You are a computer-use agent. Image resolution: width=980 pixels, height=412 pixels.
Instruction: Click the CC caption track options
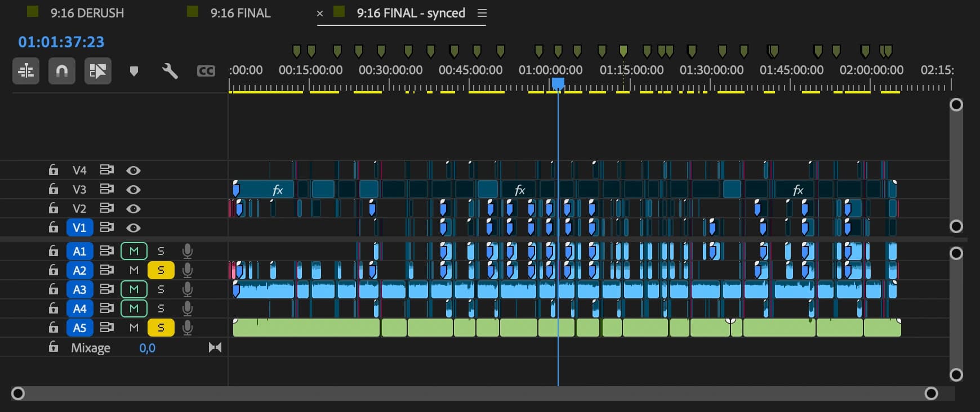(x=206, y=71)
